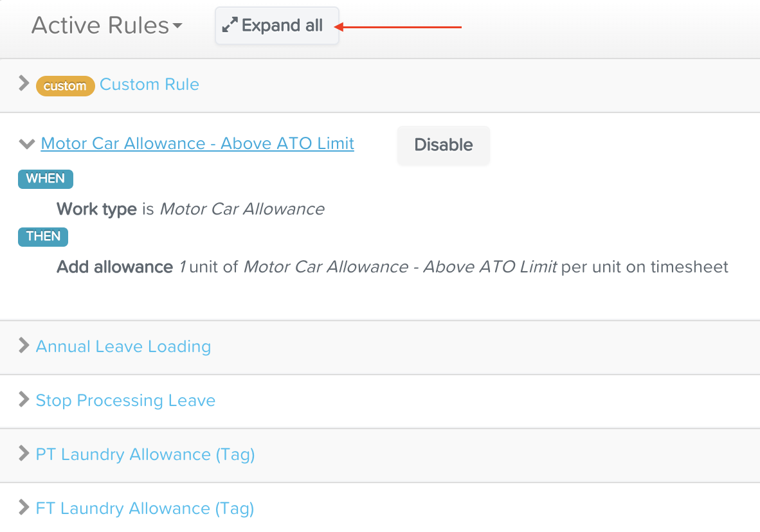Open the Active Rules dropdown
This screenshot has height=532, width=760.
[107, 26]
